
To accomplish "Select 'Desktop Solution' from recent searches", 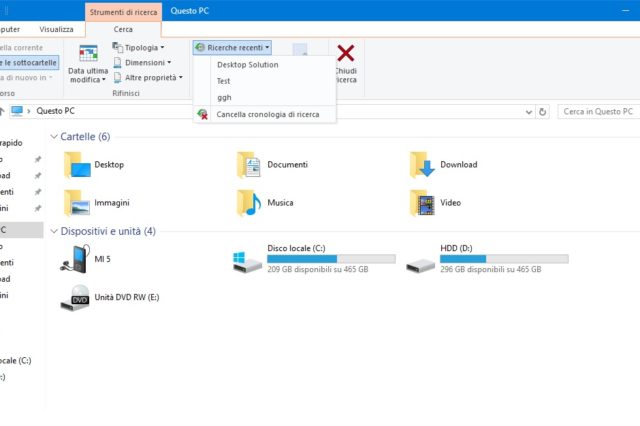I will click(x=247, y=65).
